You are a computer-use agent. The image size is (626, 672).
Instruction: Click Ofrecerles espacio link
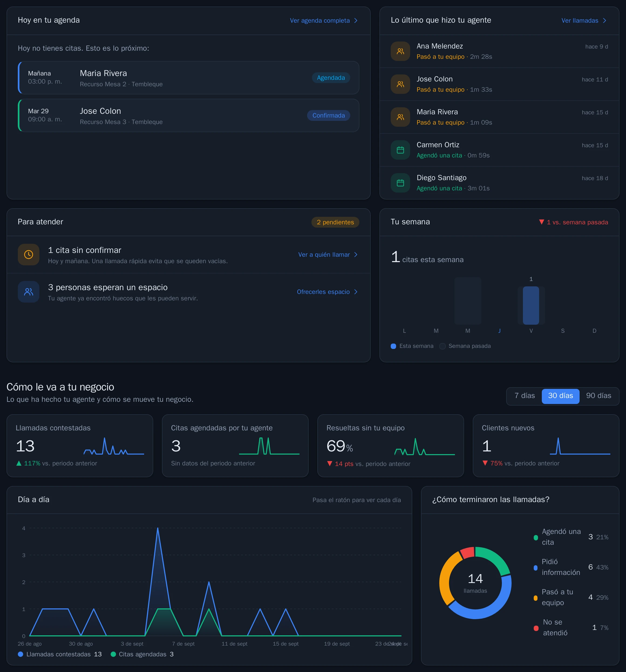pyautogui.click(x=327, y=292)
